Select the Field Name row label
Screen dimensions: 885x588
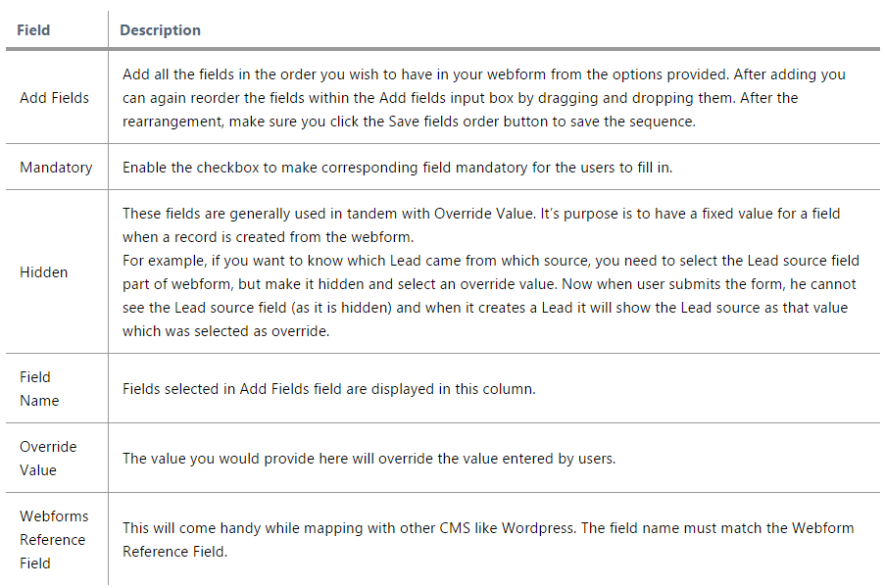39,389
